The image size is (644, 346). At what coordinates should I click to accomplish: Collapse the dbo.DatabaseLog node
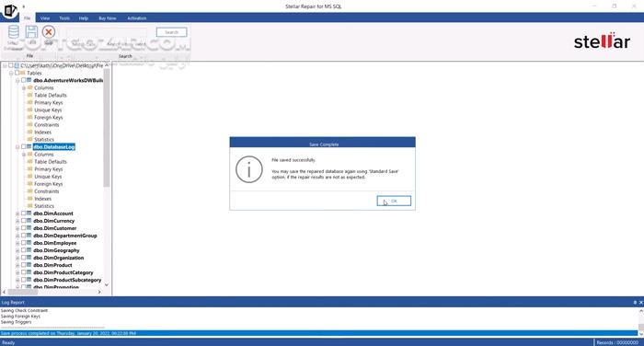pyautogui.click(x=17, y=147)
